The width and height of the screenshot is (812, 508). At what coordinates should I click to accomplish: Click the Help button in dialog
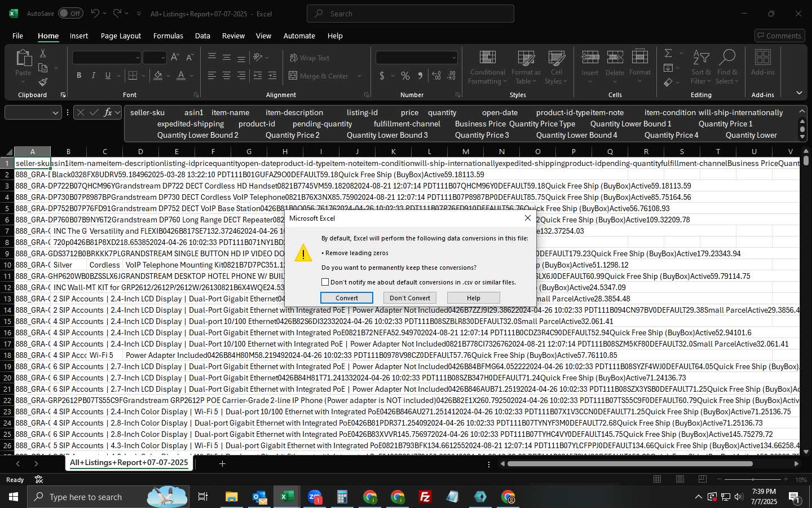(x=474, y=298)
